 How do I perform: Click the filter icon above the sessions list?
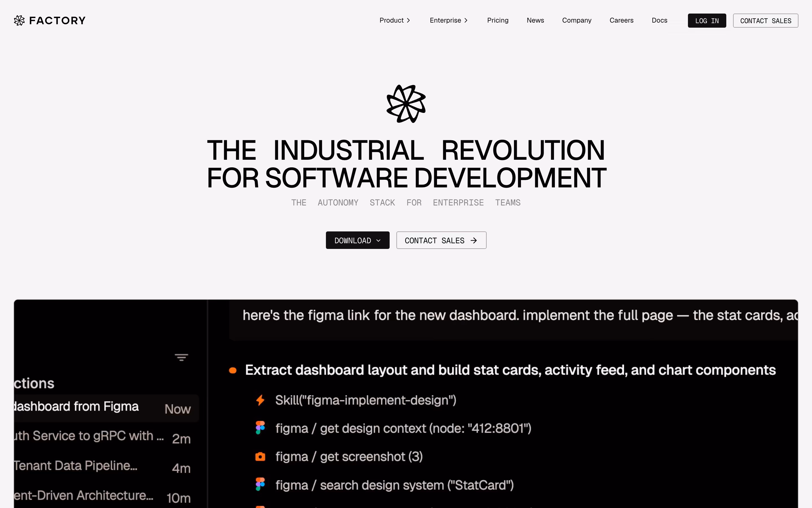181,357
